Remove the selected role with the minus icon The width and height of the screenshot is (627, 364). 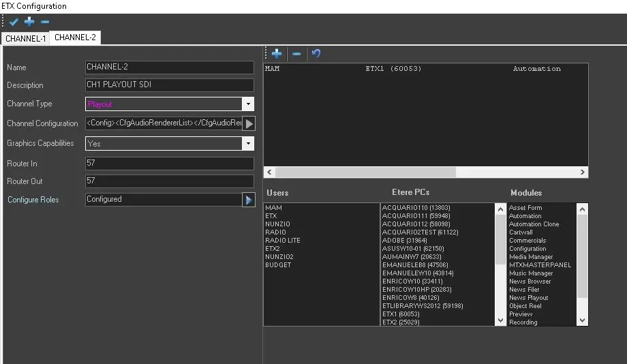[x=296, y=54]
